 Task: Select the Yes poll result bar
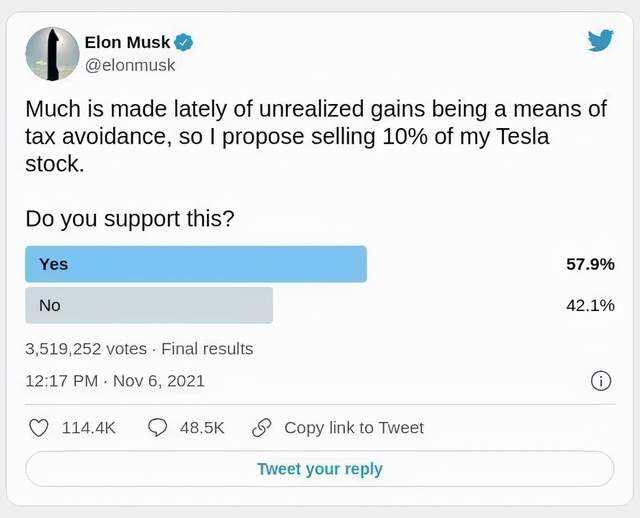pyautogui.click(x=196, y=264)
